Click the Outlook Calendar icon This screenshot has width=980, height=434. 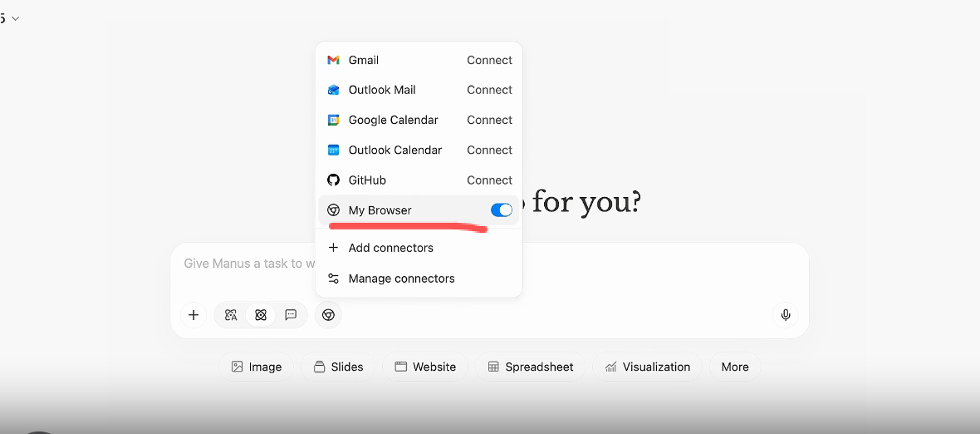[x=333, y=150]
